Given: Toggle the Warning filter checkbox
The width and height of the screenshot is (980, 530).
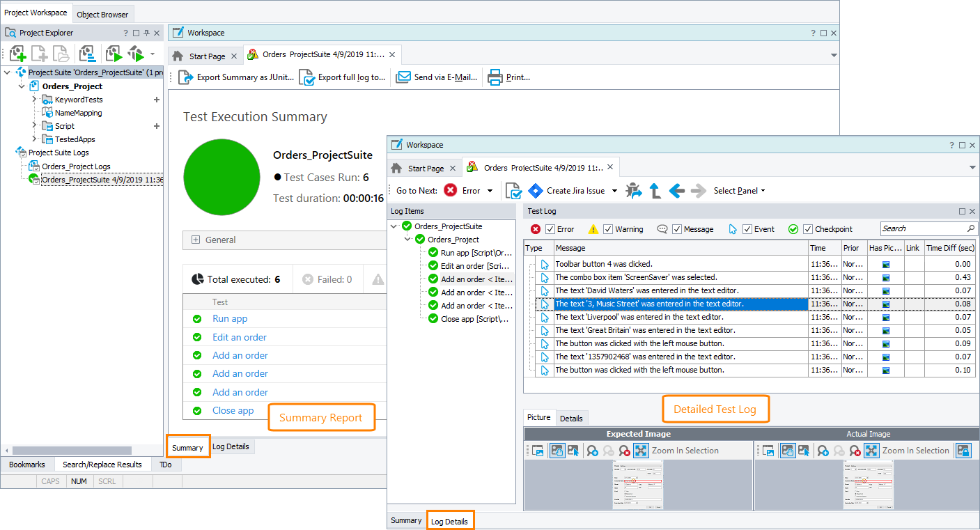Looking at the screenshot, I should pos(608,229).
